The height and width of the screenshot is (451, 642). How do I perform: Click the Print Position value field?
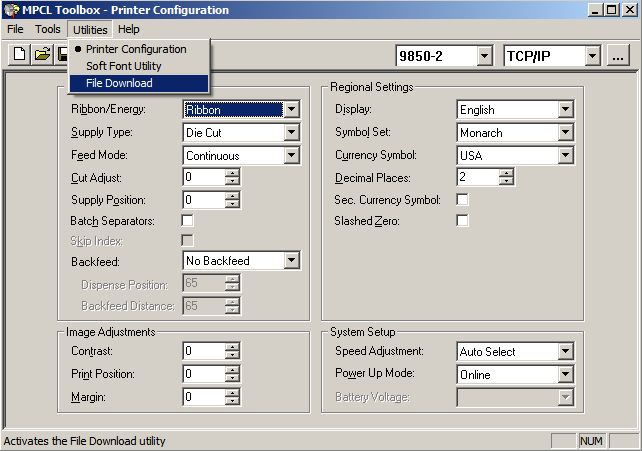tap(204, 374)
